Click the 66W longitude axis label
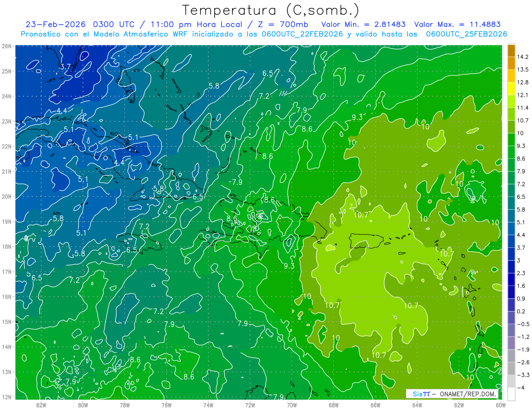532x411 pixels. (x=375, y=405)
